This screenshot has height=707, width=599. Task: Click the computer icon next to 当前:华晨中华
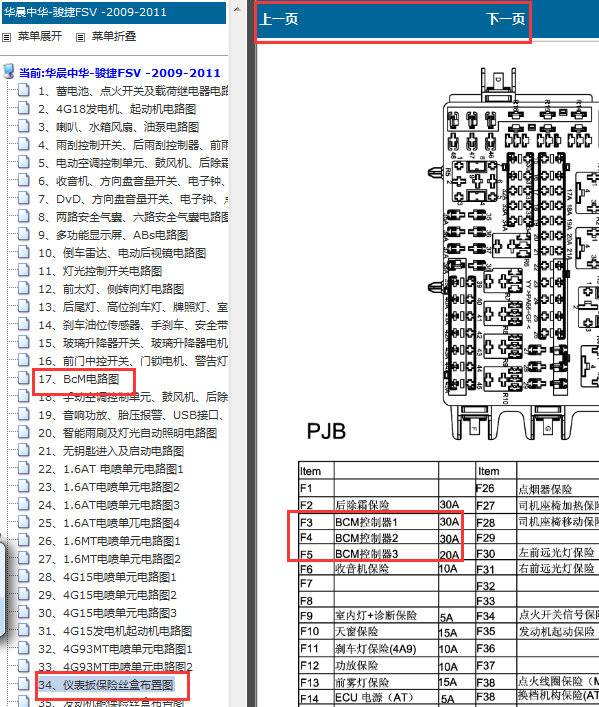pyautogui.click(x=9, y=71)
